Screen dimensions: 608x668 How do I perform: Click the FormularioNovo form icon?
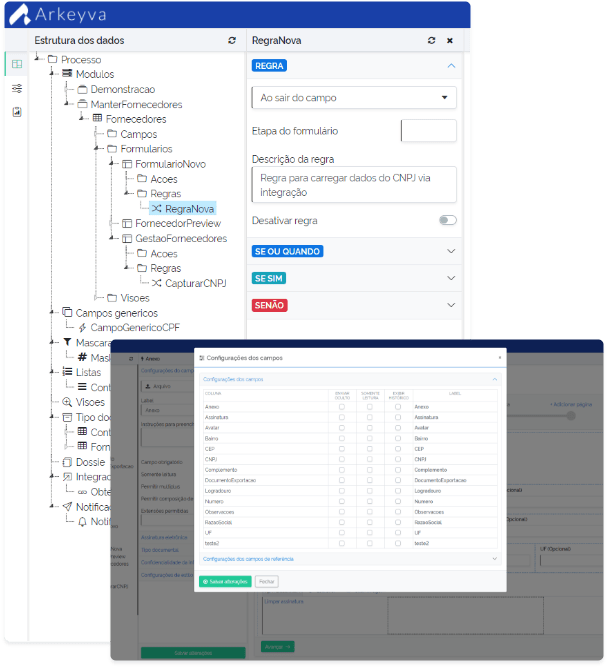click(127, 164)
